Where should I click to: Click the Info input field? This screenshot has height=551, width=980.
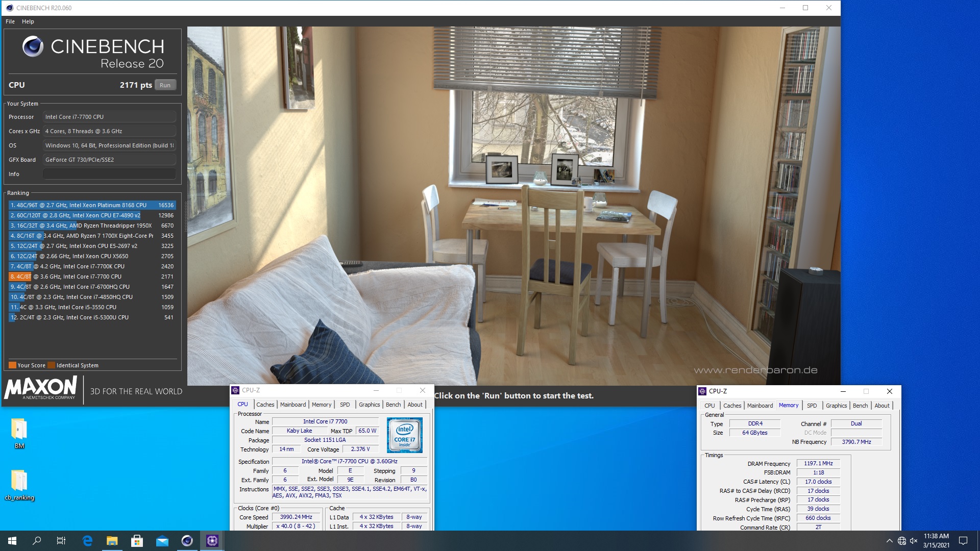(109, 174)
